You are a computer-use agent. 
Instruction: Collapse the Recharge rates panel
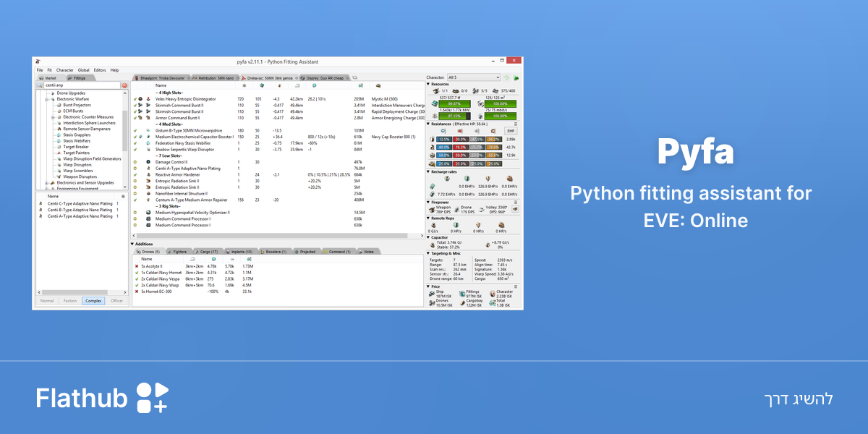[427, 171]
